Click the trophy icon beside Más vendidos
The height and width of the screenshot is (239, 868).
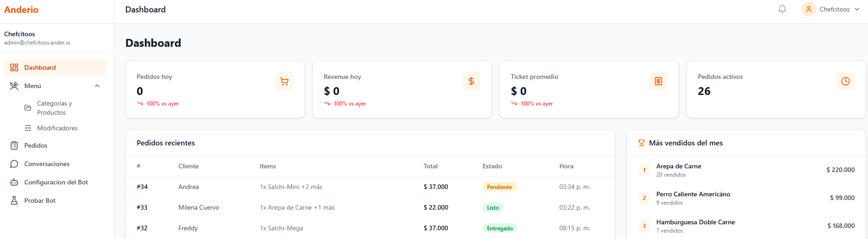pyautogui.click(x=641, y=143)
